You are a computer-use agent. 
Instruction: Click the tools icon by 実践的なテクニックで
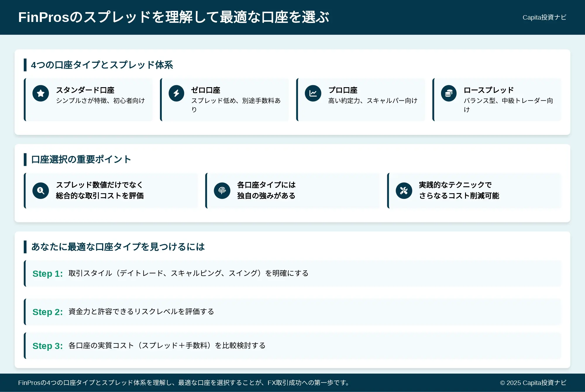404,191
